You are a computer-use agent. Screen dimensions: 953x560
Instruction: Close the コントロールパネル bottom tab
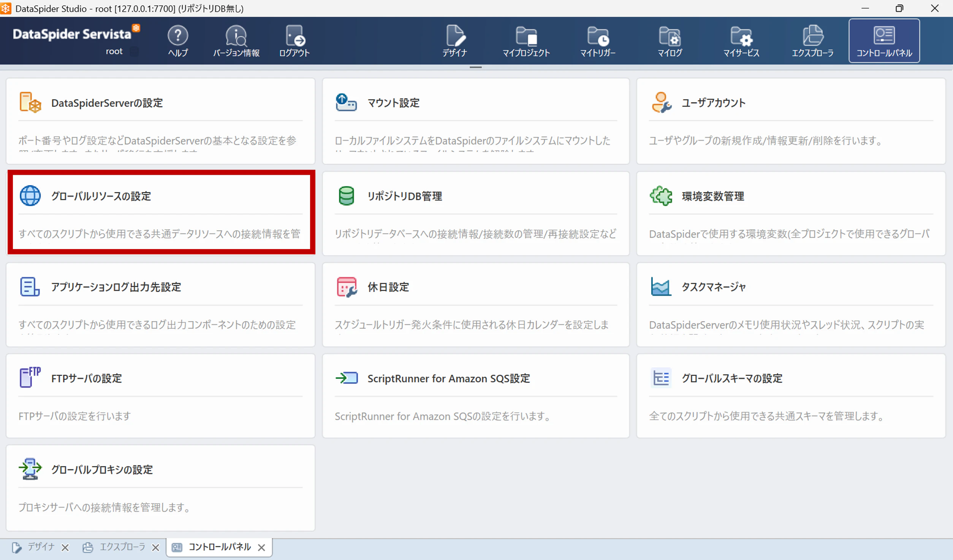[x=261, y=547]
